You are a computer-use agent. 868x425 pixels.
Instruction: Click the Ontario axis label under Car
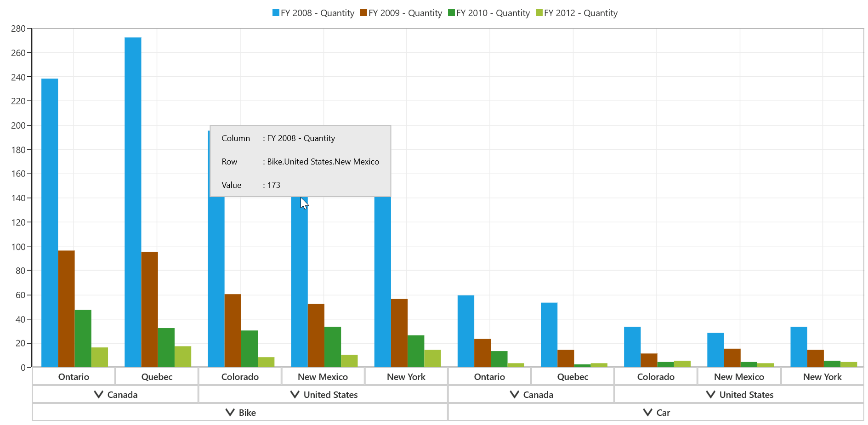pyautogui.click(x=490, y=377)
